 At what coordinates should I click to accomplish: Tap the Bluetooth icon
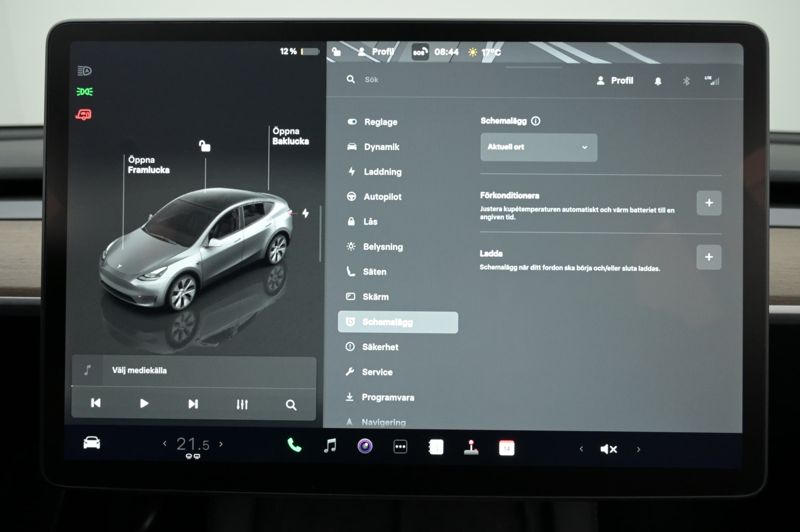[x=686, y=82]
